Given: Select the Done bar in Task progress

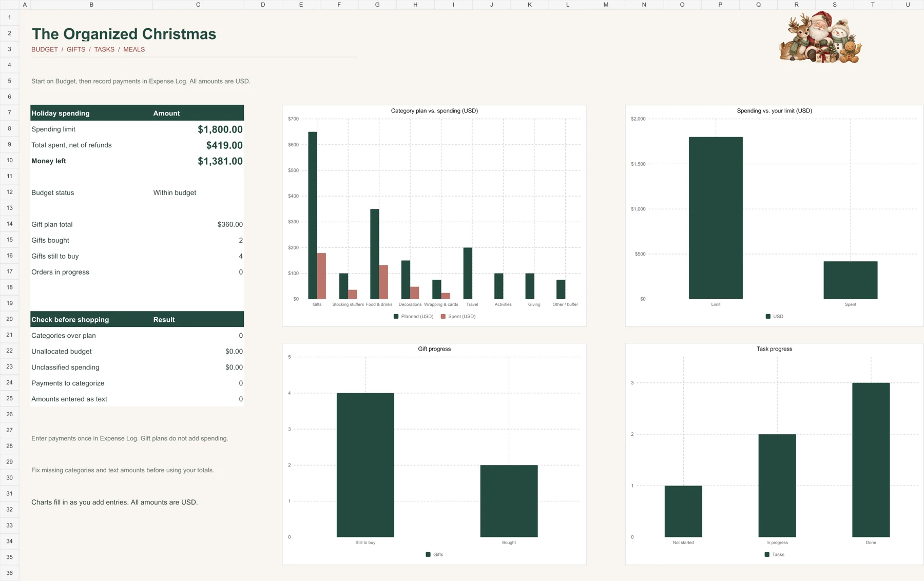Looking at the screenshot, I should coord(871,460).
